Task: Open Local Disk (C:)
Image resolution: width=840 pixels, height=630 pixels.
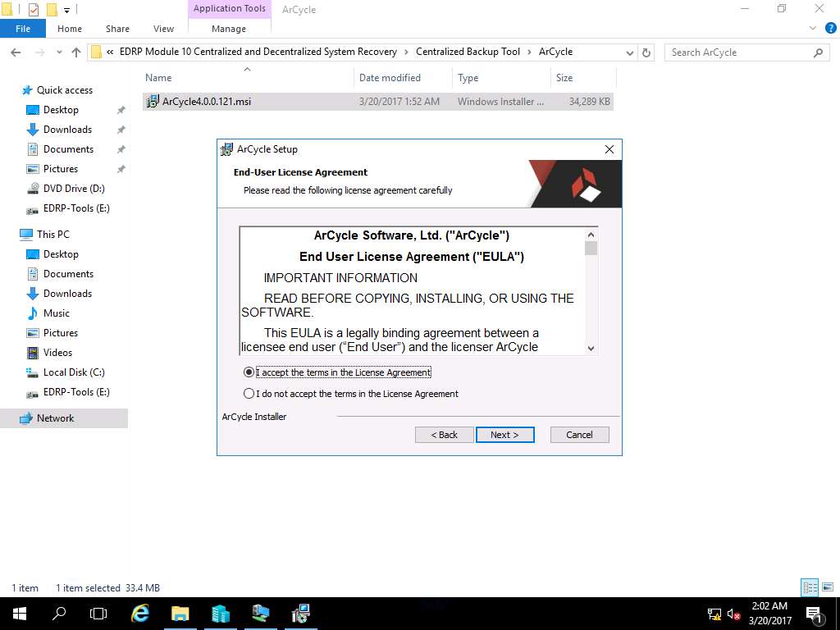Action: [x=73, y=372]
